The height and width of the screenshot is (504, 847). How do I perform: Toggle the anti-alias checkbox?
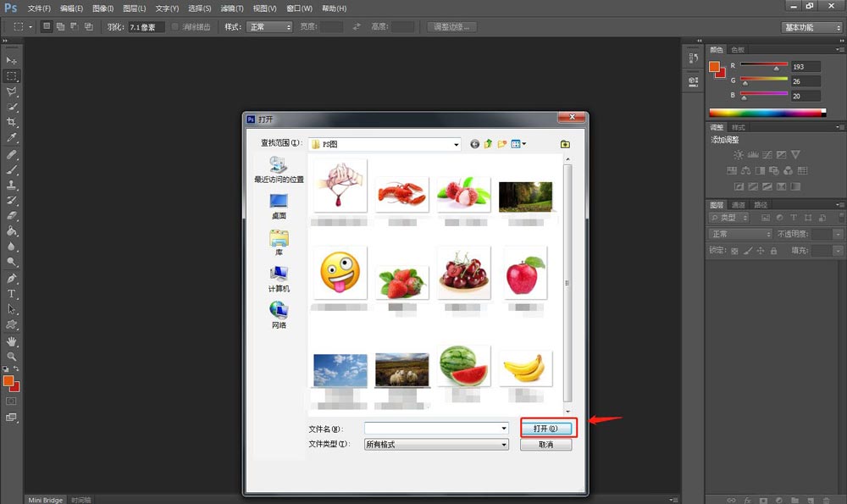pyautogui.click(x=174, y=26)
